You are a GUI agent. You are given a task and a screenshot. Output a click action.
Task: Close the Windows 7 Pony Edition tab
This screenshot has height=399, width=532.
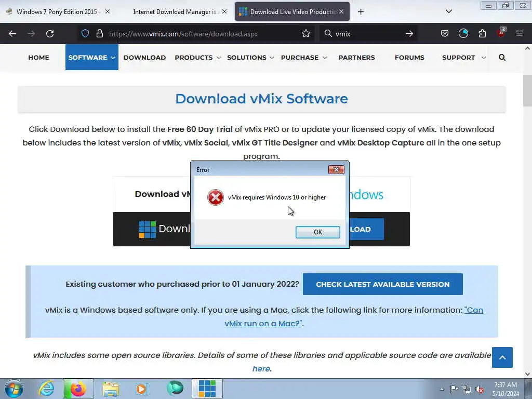108,11
